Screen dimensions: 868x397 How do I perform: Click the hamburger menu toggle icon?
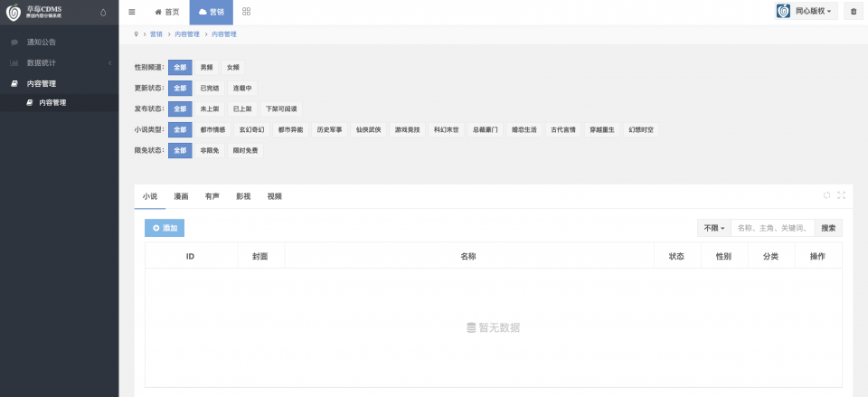click(x=132, y=12)
